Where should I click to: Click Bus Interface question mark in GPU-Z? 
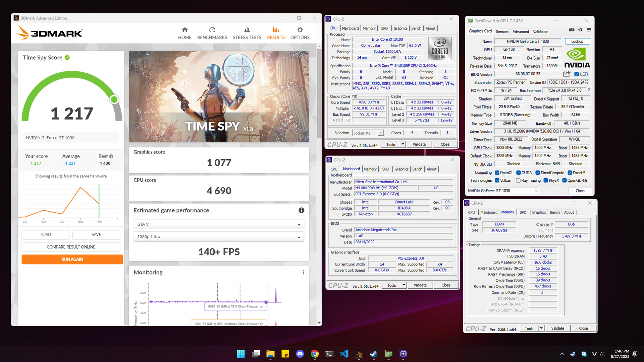(x=589, y=90)
